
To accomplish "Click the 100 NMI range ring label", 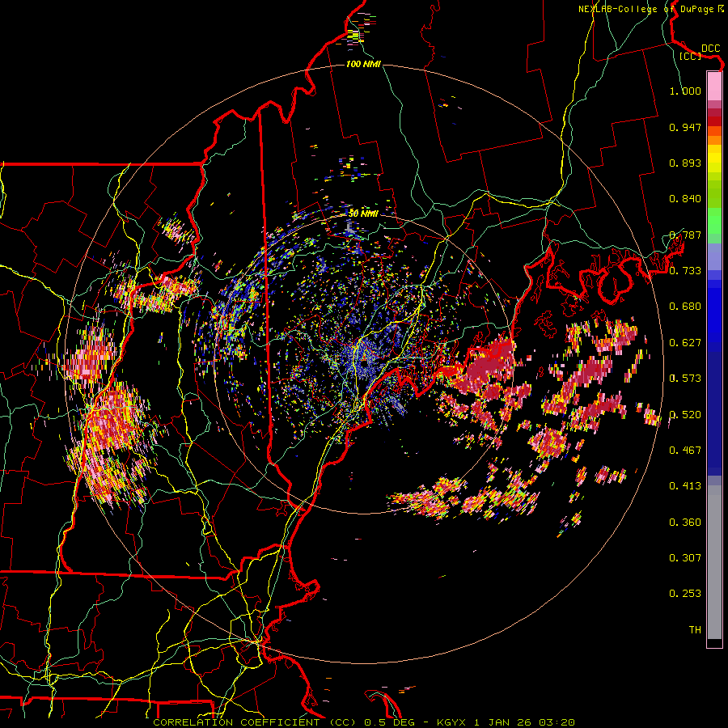I will 363,64.
